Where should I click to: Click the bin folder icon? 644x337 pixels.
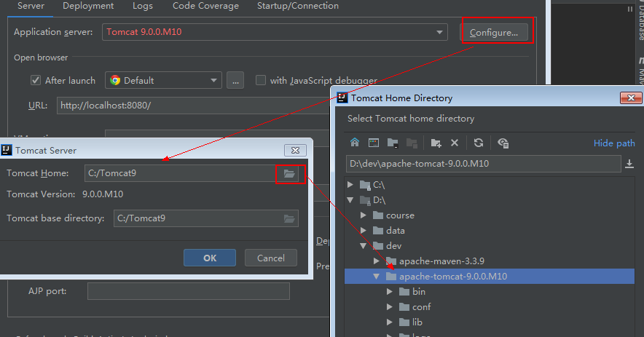pyautogui.click(x=404, y=291)
